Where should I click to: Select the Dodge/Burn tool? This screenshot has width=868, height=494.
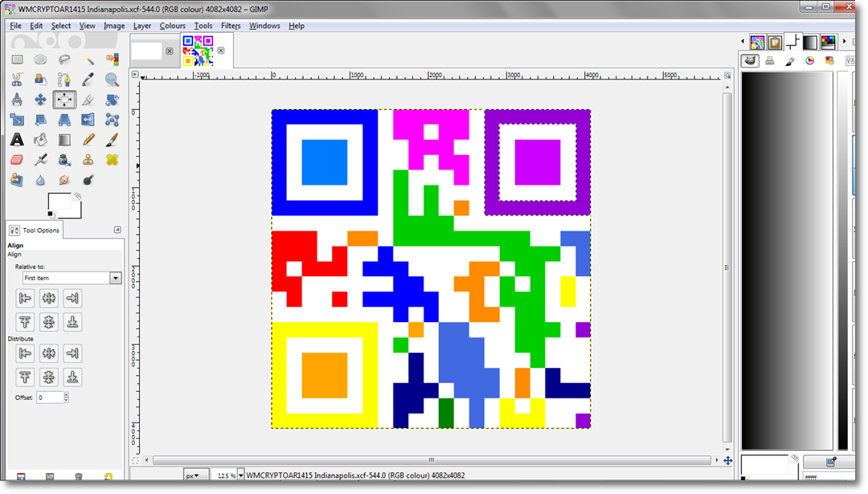tap(88, 180)
